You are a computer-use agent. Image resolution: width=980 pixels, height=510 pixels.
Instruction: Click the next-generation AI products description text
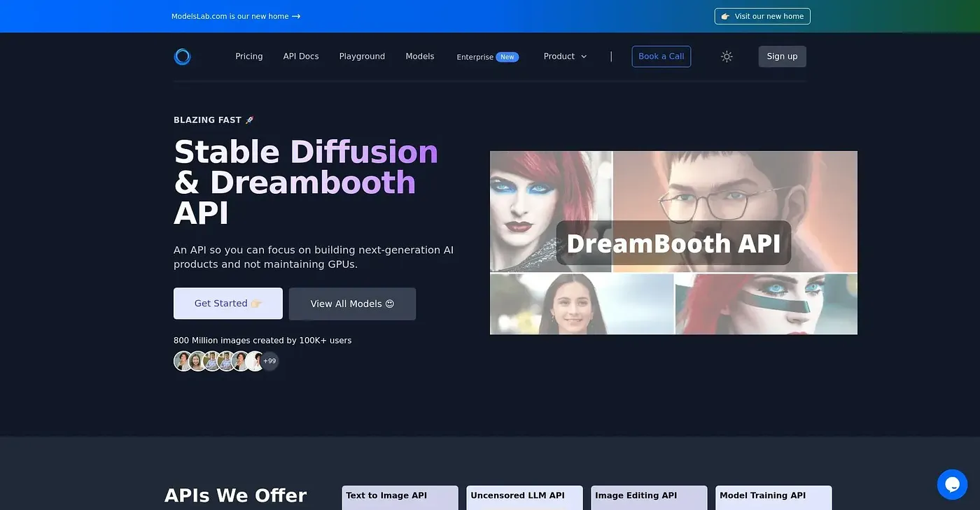click(314, 257)
